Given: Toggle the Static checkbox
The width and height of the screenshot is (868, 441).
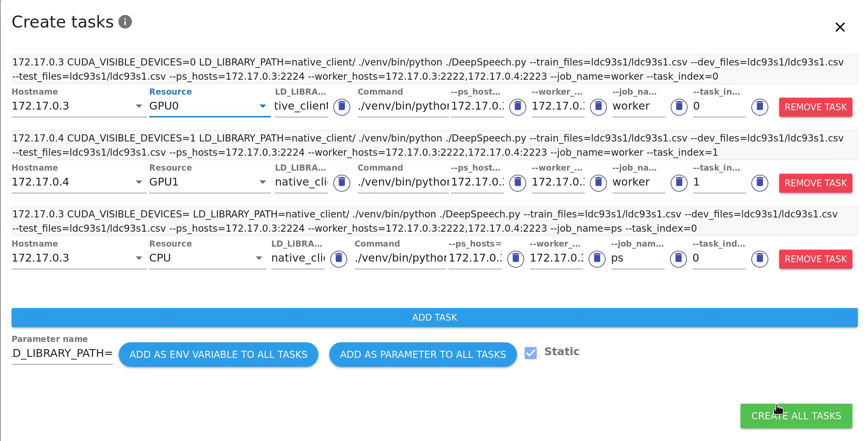Looking at the screenshot, I should [530, 353].
